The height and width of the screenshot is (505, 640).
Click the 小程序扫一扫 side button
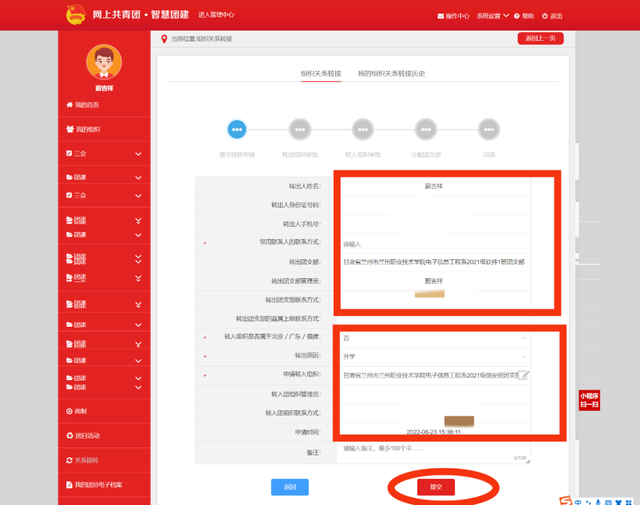(589, 400)
